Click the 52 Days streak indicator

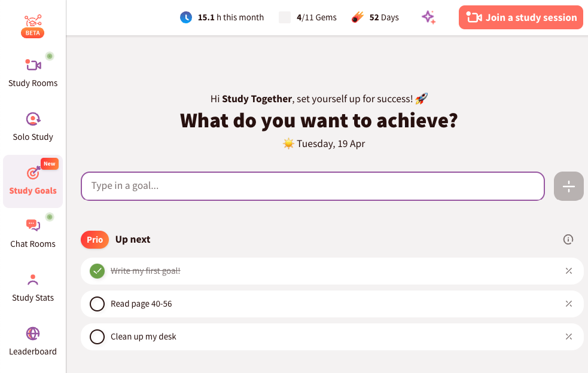(x=376, y=17)
